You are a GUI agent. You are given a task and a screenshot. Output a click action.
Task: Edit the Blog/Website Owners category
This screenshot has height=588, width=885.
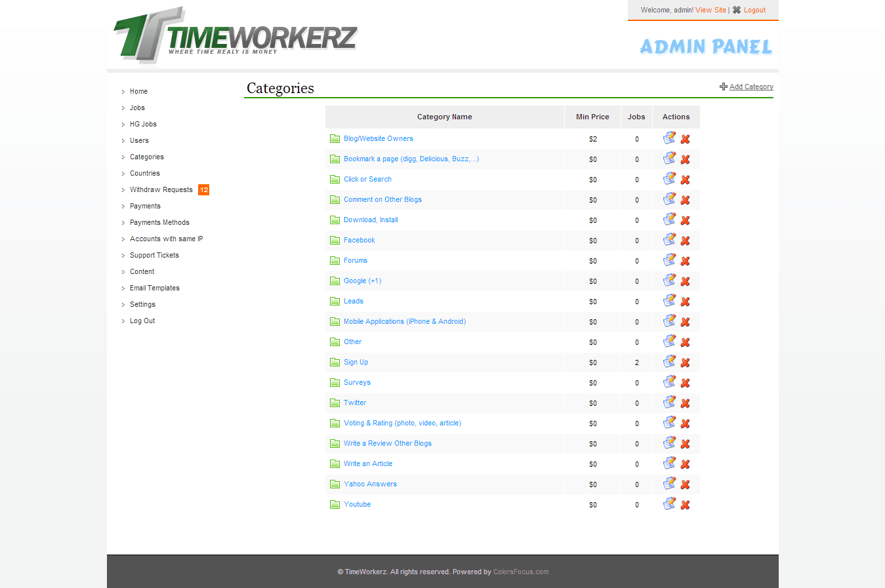click(669, 138)
